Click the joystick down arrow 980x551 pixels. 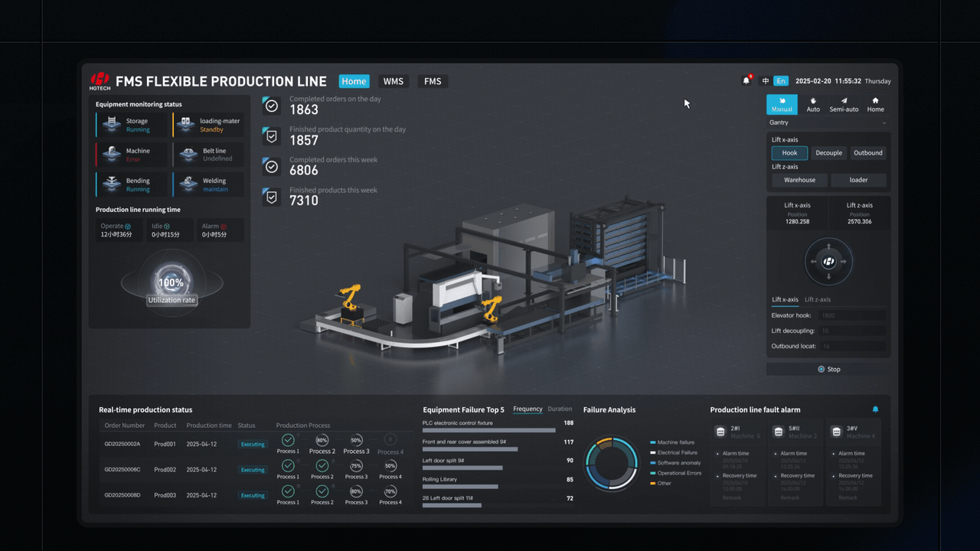[x=828, y=276]
